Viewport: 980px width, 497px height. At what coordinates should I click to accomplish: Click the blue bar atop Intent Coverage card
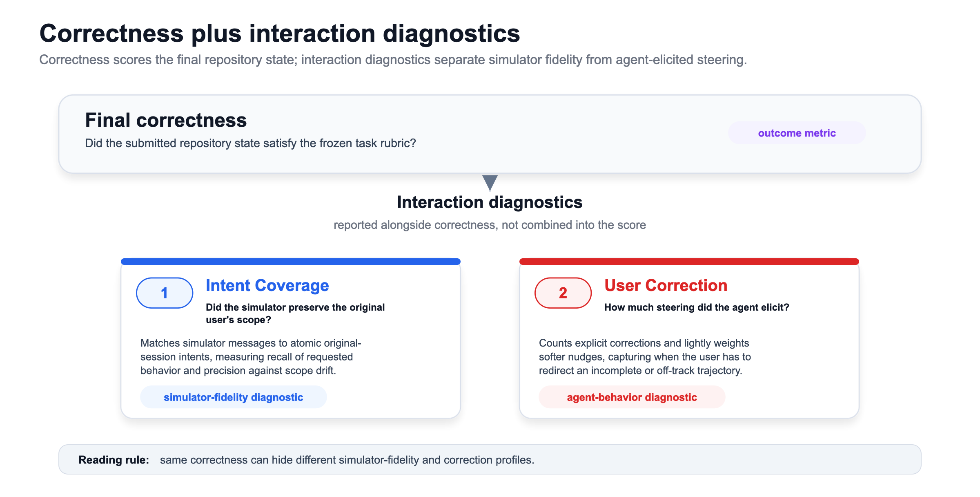[x=291, y=262]
